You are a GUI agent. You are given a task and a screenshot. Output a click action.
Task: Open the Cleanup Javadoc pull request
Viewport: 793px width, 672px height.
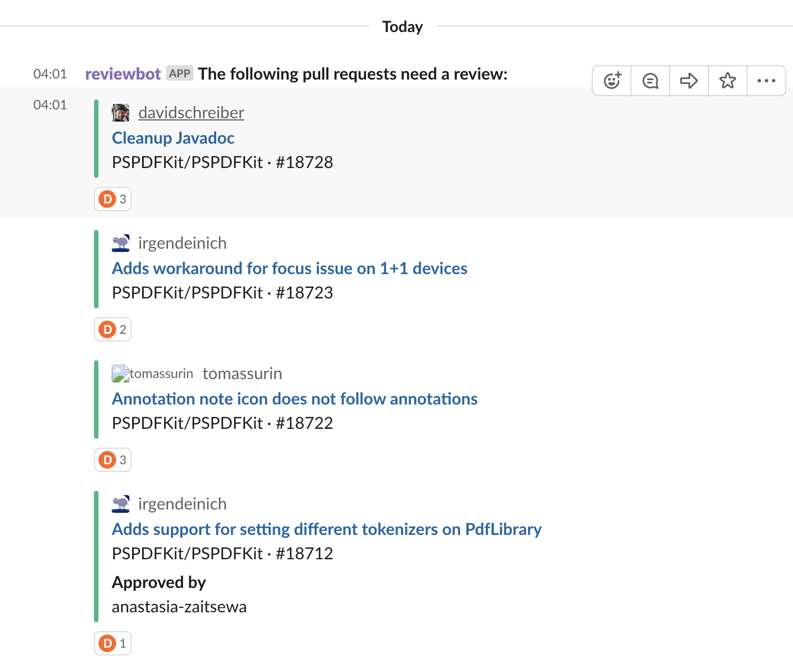tap(173, 138)
